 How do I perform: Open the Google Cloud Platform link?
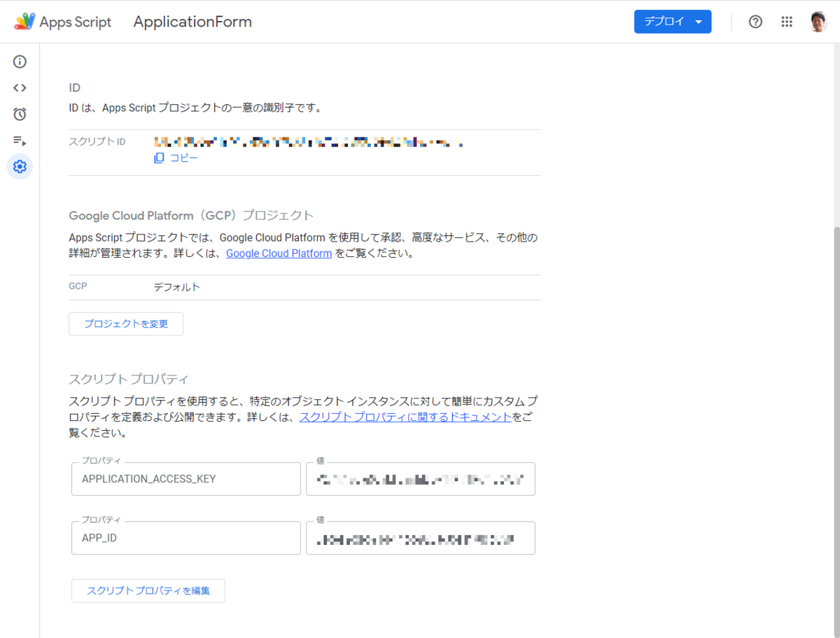coord(279,254)
